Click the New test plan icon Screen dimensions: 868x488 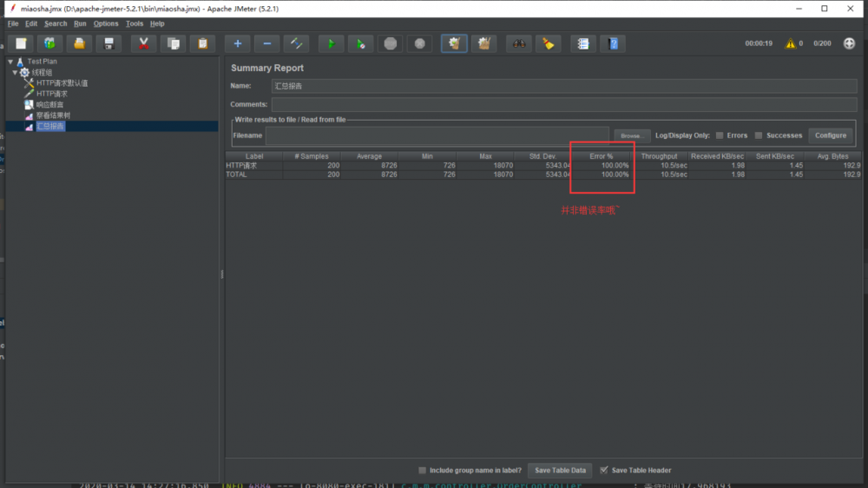coord(21,43)
